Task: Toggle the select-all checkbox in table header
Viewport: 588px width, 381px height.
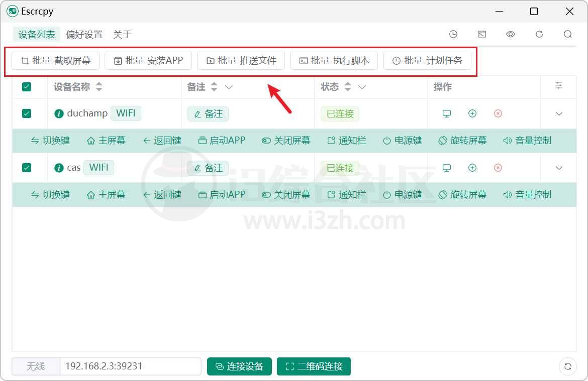Action: coord(27,87)
